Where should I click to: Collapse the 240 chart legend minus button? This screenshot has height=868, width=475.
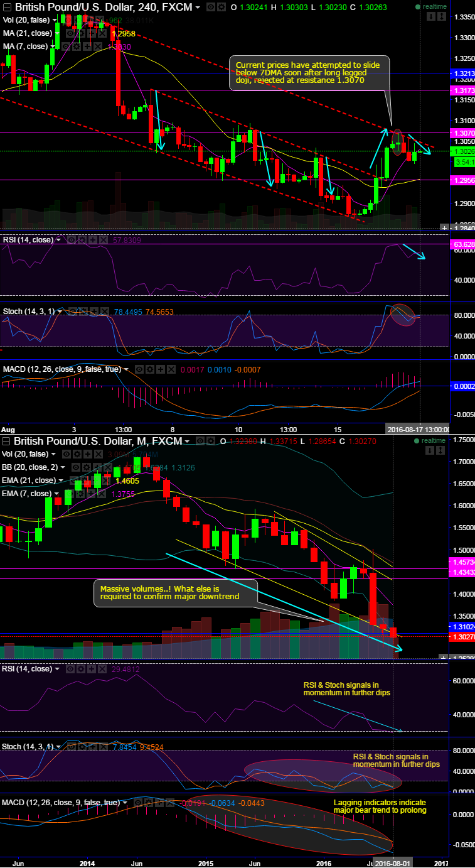7,8
